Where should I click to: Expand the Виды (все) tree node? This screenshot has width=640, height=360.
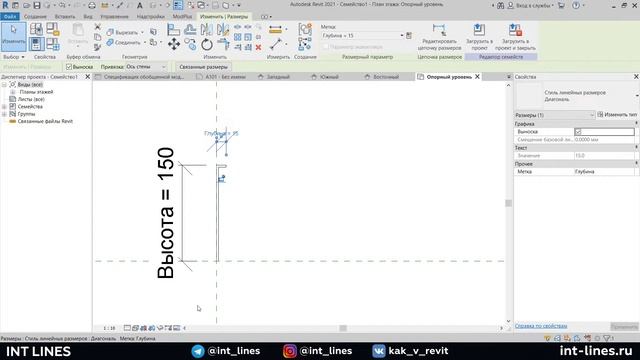click(4, 84)
